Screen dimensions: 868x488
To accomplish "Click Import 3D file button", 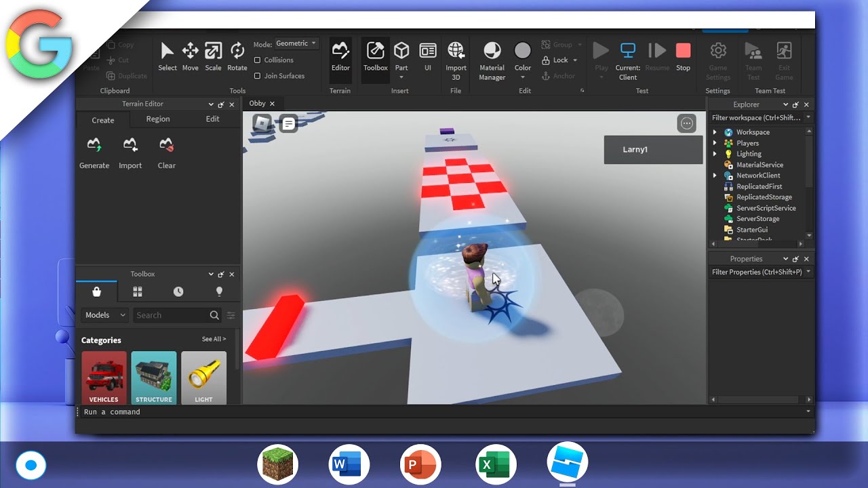I will coord(456,60).
